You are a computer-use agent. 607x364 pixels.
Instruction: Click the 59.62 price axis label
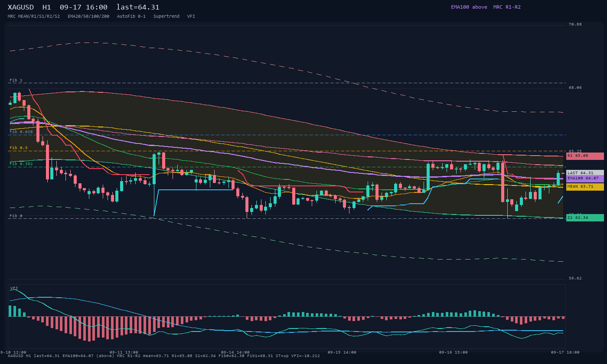pyautogui.click(x=575, y=279)
